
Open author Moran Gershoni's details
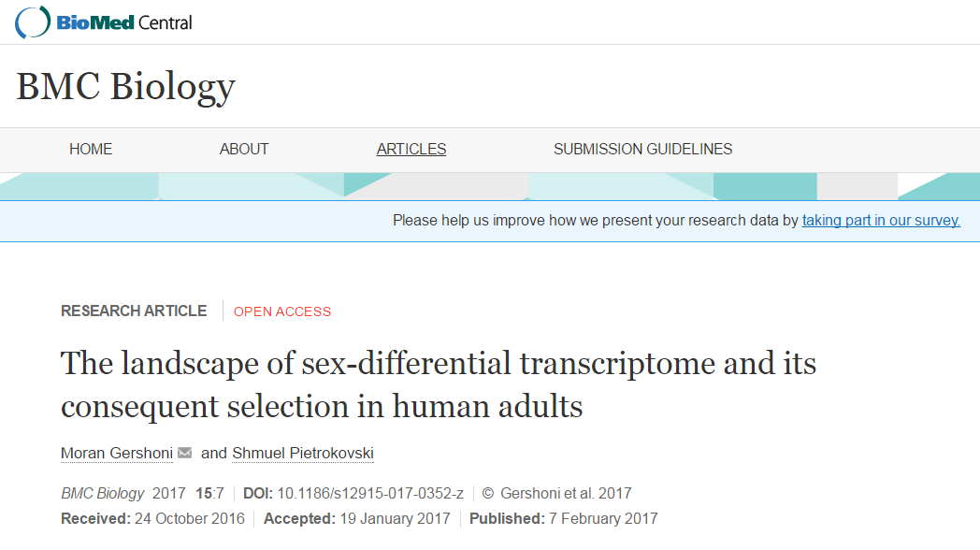tap(117, 453)
